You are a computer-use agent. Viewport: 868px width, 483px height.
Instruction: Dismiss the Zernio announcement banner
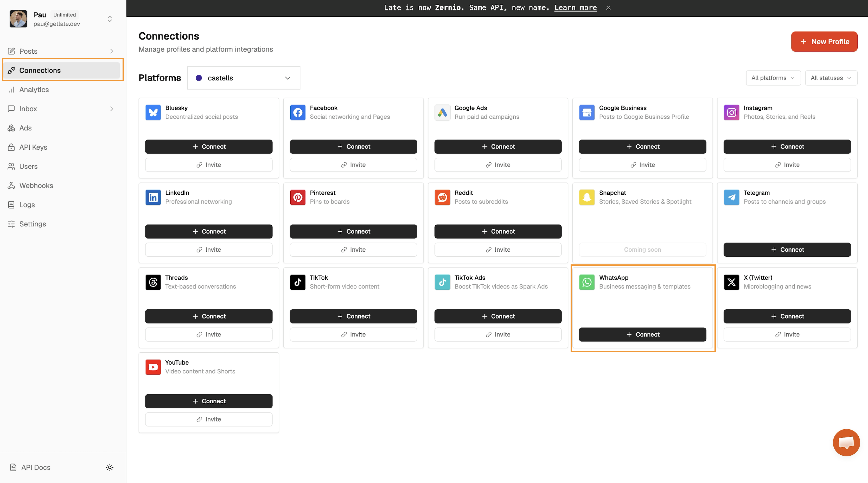(608, 8)
